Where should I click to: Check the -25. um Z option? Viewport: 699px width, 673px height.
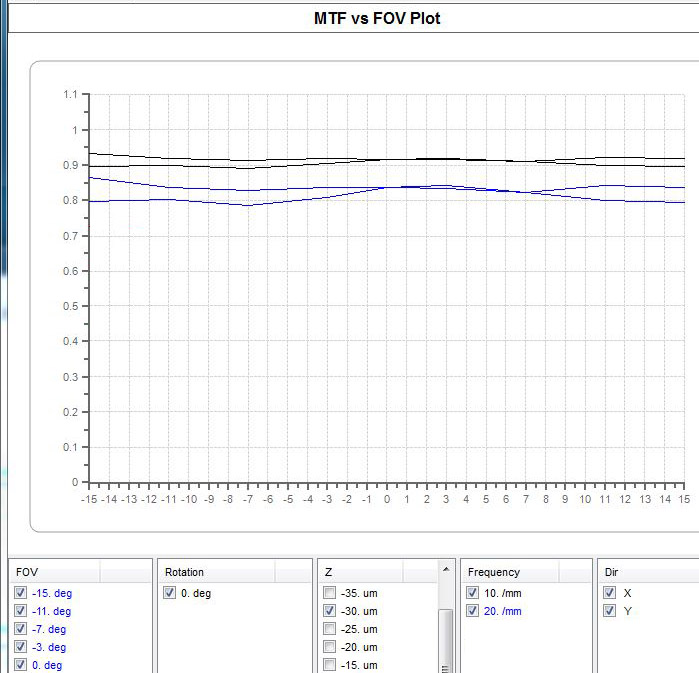coord(328,629)
